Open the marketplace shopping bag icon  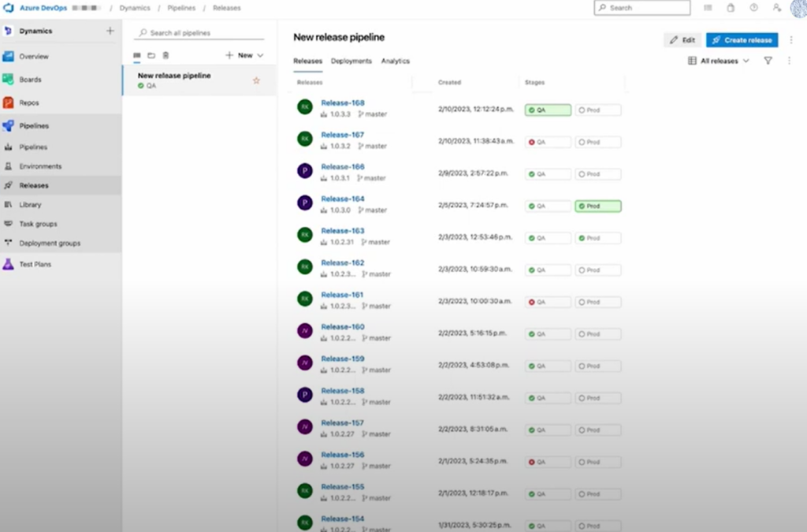click(731, 8)
